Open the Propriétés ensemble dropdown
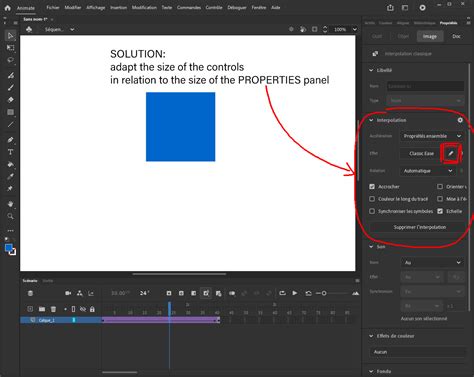Image resolution: width=474 pixels, height=377 pixels. 432,136
